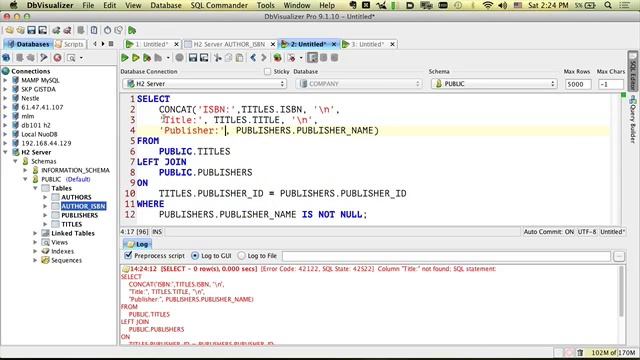Viewport: 640px width, 360px height.
Task: Click the Cut scissors icon
Action: click(x=218, y=58)
